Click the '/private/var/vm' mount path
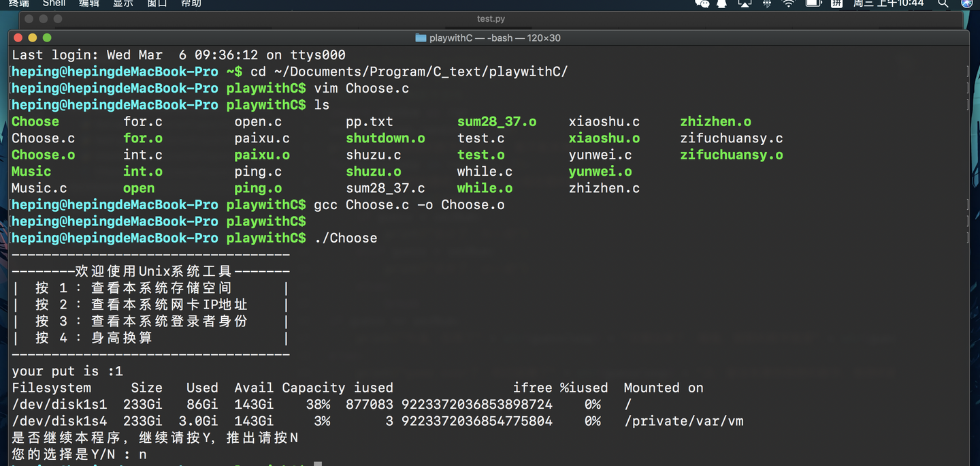 pyautogui.click(x=684, y=422)
